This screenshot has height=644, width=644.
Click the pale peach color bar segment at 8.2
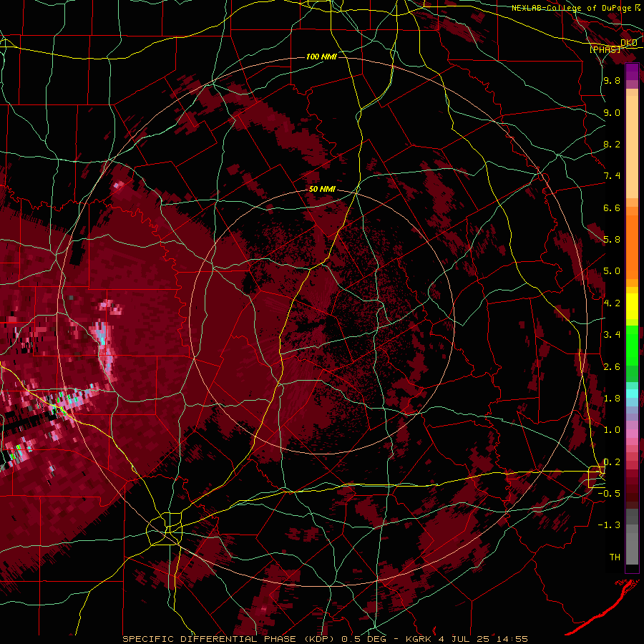(x=632, y=147)
